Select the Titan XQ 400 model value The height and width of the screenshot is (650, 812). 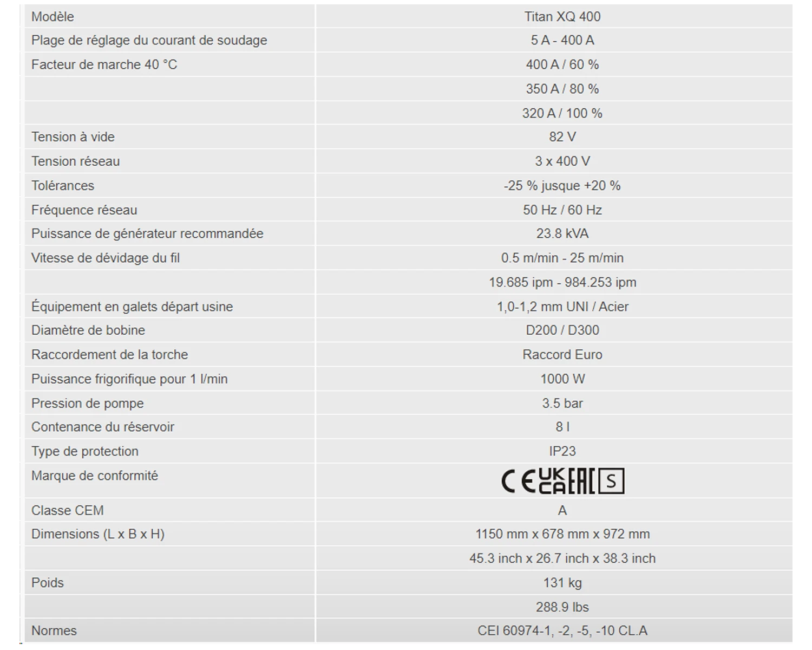(562, 17)
